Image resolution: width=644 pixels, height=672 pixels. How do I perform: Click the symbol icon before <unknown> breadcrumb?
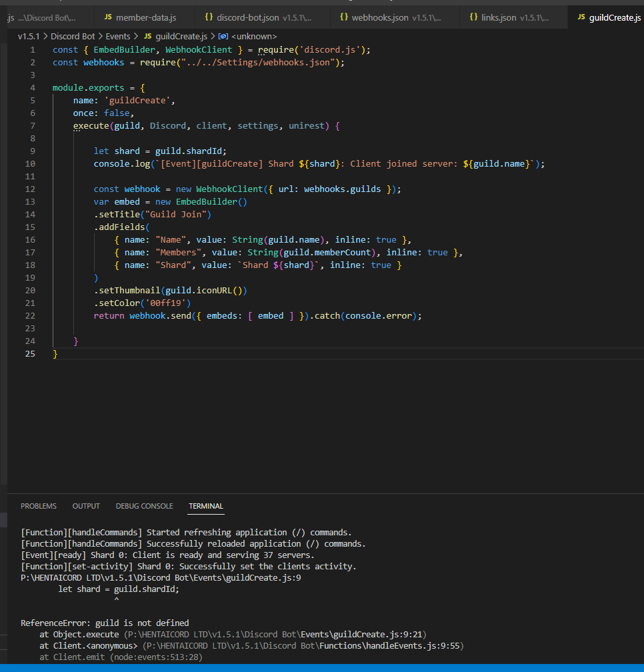click(x=223, y=37)
